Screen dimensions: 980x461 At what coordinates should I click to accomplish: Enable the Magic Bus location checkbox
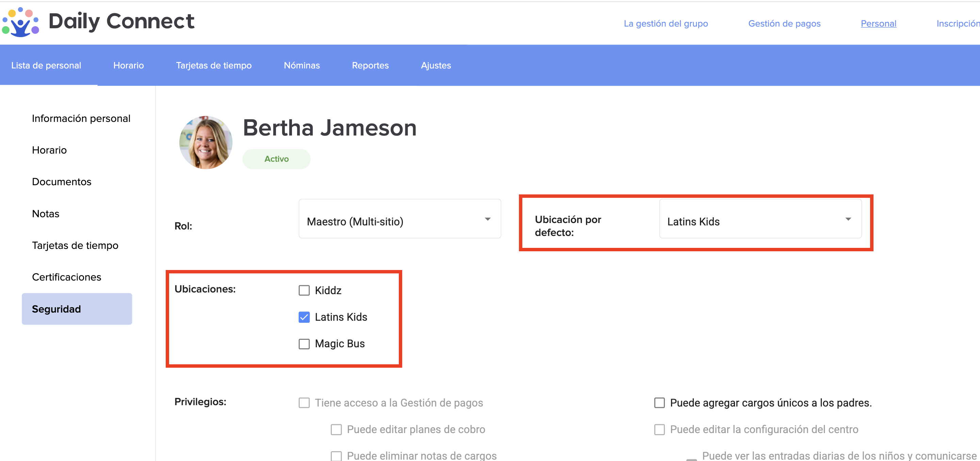[x=304, y=344]
